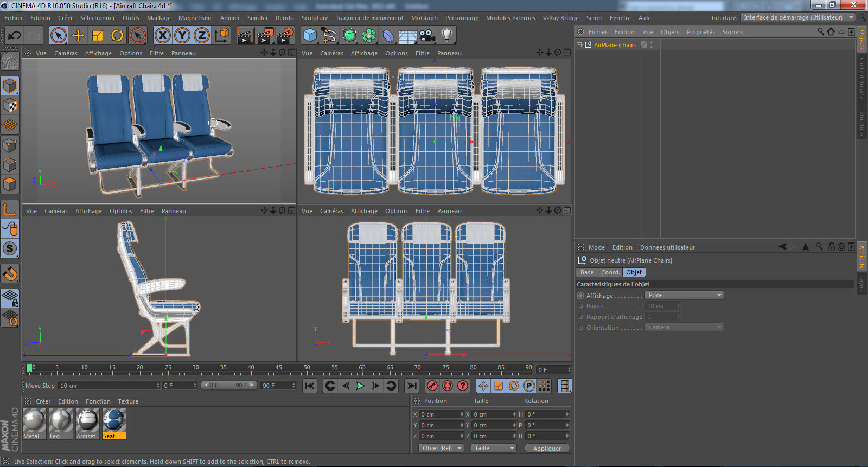Select the Rotate tool in top toolbar
Image resolution: width=868 pixels, height=467 pixels.
[x=117, y=36]
